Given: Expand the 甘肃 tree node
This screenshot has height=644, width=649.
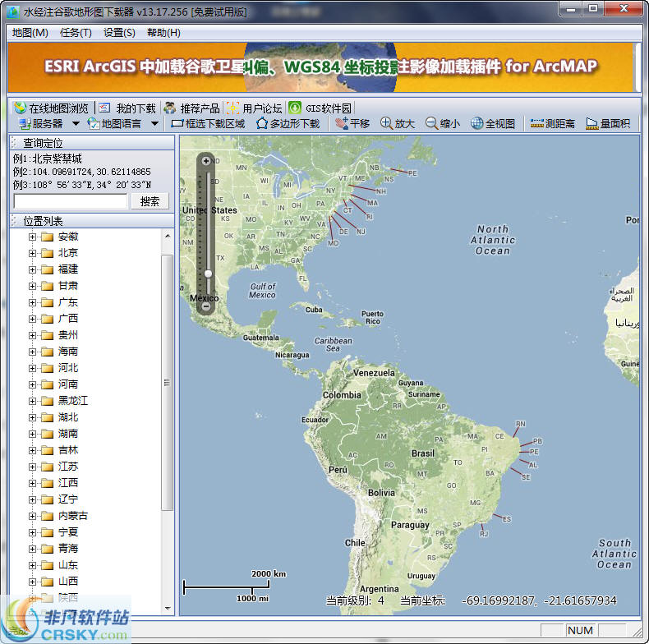Looking at the screenshot, I should pyautogui.click(x=32, y=286).
